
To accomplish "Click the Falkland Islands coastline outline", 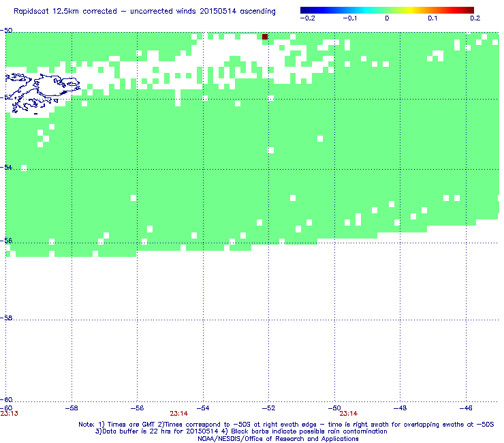I will pos(43,93).
